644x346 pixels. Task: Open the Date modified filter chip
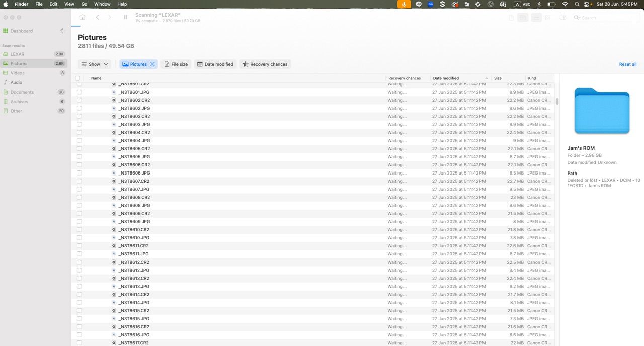click(215, 64)
